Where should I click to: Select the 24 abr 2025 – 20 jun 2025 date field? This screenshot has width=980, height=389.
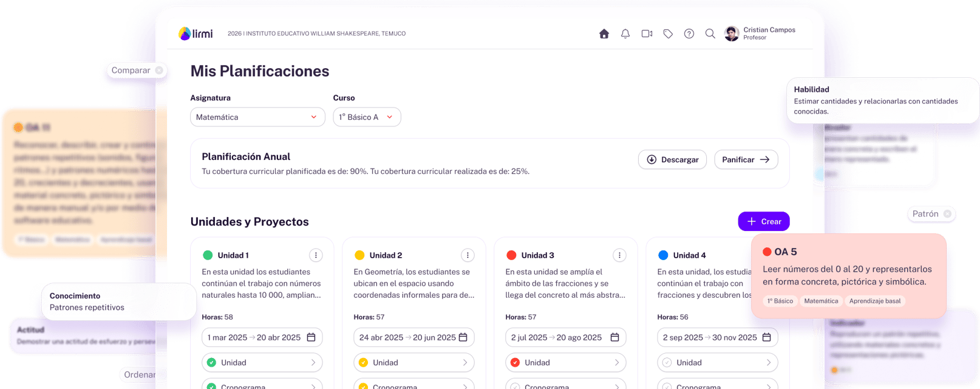click(414, 337)
